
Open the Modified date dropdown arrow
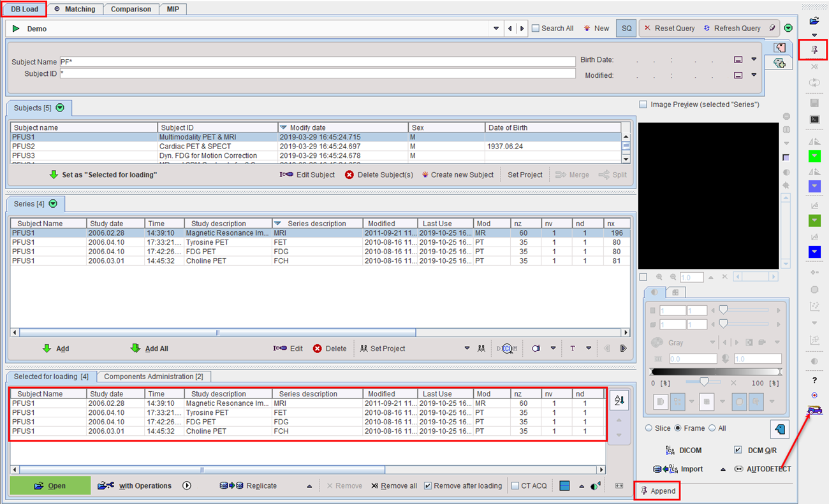pyautogui.click(x=754, y=75)
